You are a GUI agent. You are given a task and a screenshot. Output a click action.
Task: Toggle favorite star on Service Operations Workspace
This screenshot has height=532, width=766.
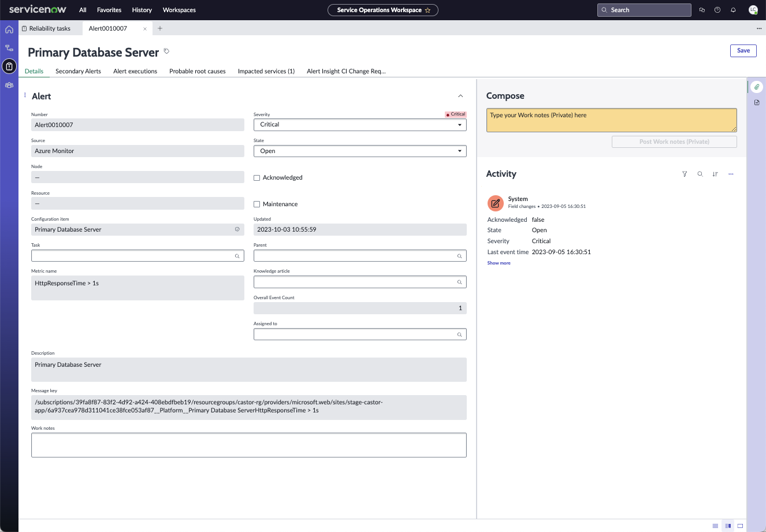[x=427, y=10]
